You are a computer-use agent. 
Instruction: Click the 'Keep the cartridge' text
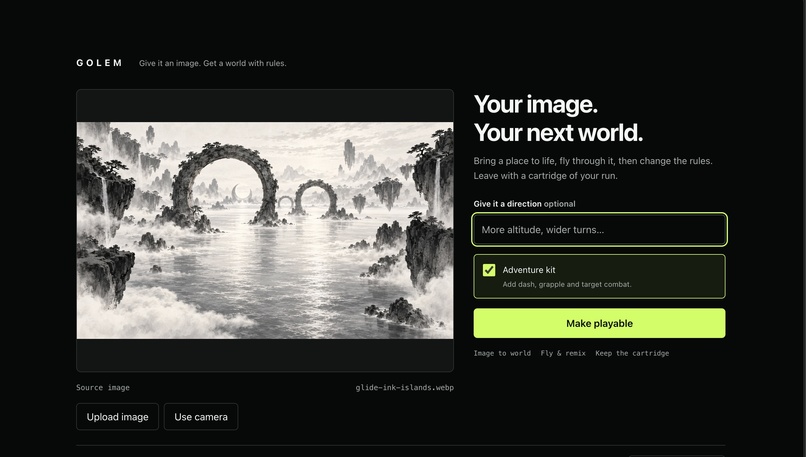[632, 353]
